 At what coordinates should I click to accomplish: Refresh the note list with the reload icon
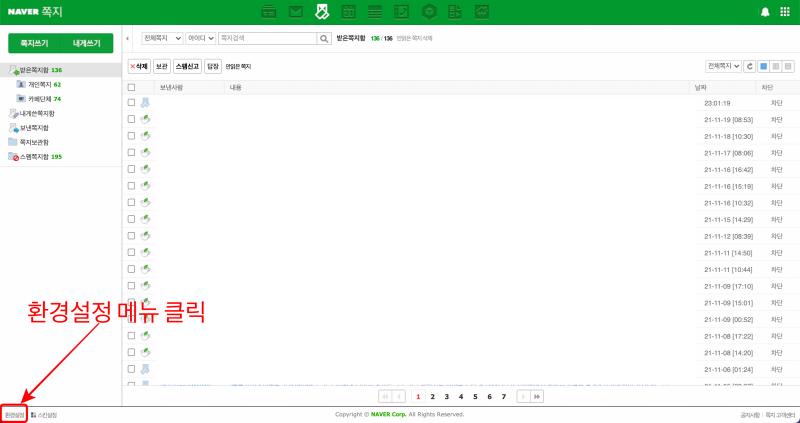click(749, 66)
